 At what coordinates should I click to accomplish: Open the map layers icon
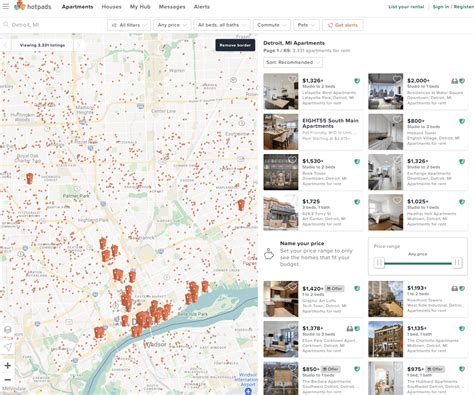click(8, 330)
